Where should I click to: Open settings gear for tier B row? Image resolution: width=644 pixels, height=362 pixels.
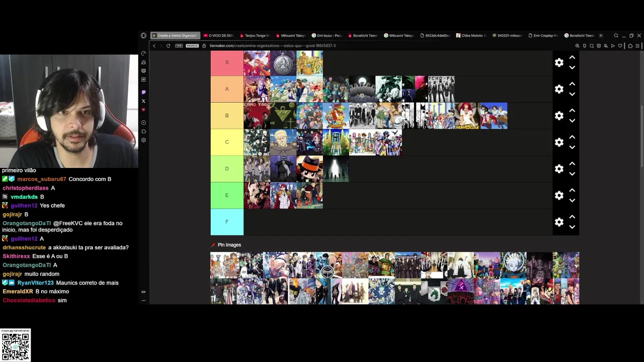tap(559, 116)
